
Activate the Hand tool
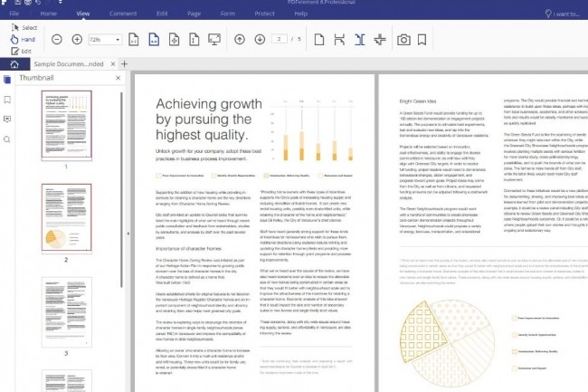(x=23, y=39)
